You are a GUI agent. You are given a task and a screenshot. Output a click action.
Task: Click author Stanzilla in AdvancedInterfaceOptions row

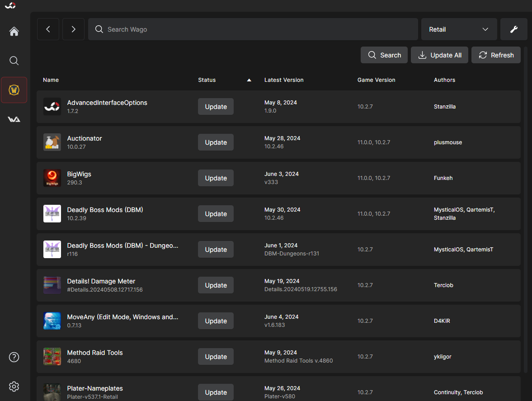(444, 107)
